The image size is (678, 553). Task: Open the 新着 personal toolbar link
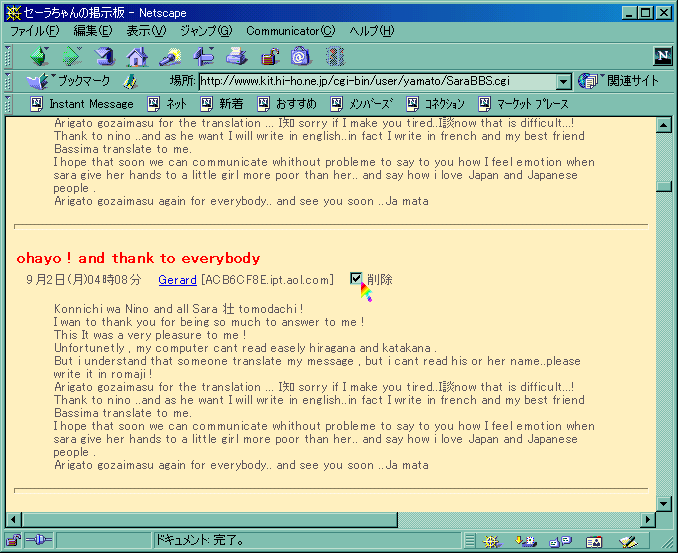(222, 104)
